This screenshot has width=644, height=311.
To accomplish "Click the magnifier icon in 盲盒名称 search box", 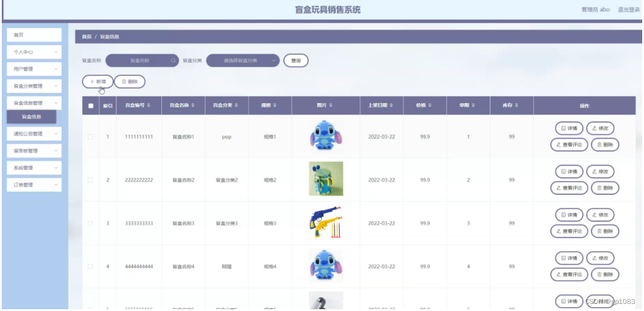I will coord(173,60).
